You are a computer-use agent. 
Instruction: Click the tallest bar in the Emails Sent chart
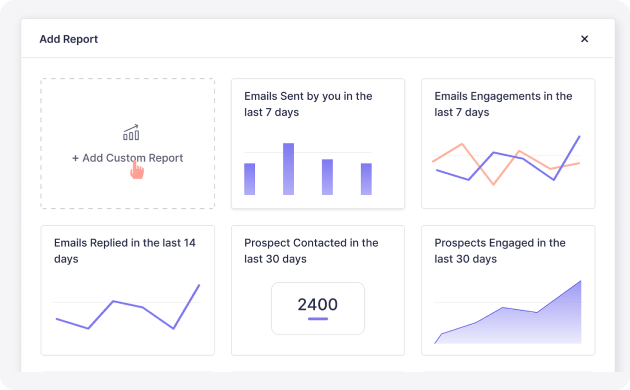288,169
